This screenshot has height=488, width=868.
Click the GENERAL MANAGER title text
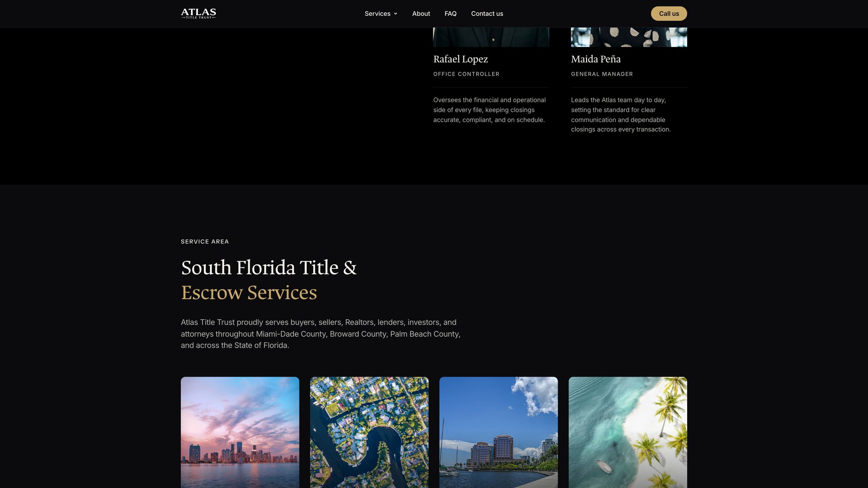pyautogui.click(x=602, y=74)
